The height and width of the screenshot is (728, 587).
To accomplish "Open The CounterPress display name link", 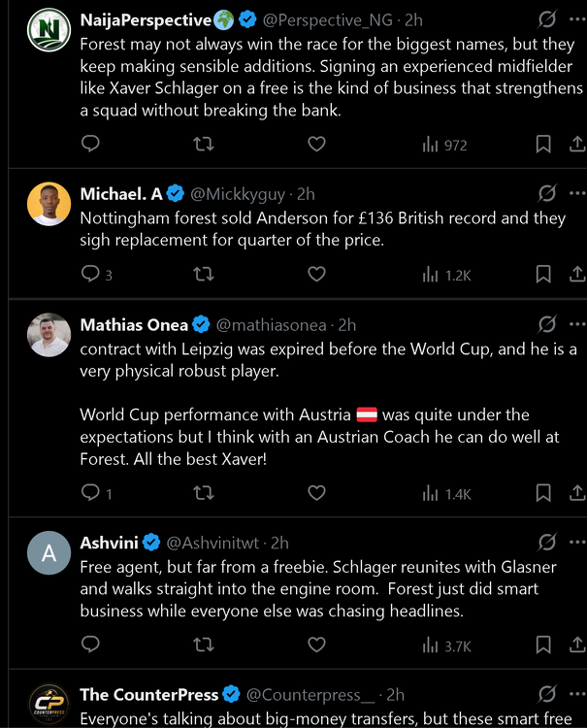I will click(x=149, y=695).
